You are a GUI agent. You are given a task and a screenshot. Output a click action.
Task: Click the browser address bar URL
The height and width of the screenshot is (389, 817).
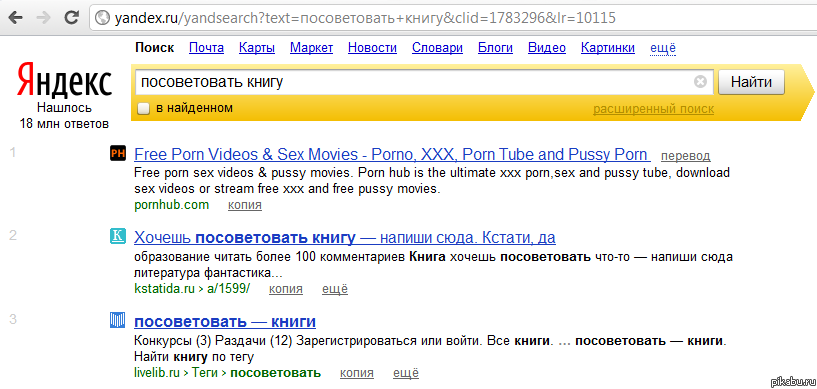click(x=365, y=18)
